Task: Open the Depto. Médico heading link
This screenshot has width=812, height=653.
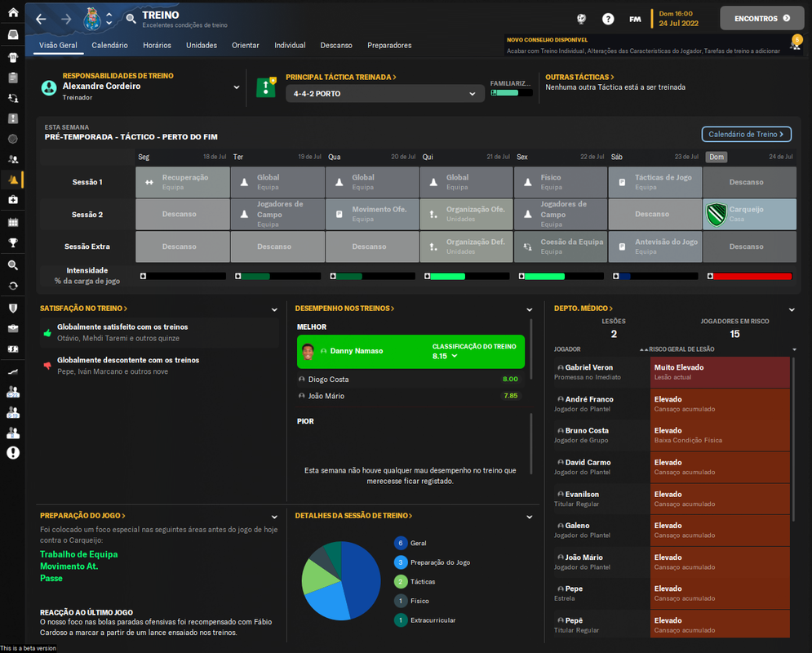Action: coord(583,309)
